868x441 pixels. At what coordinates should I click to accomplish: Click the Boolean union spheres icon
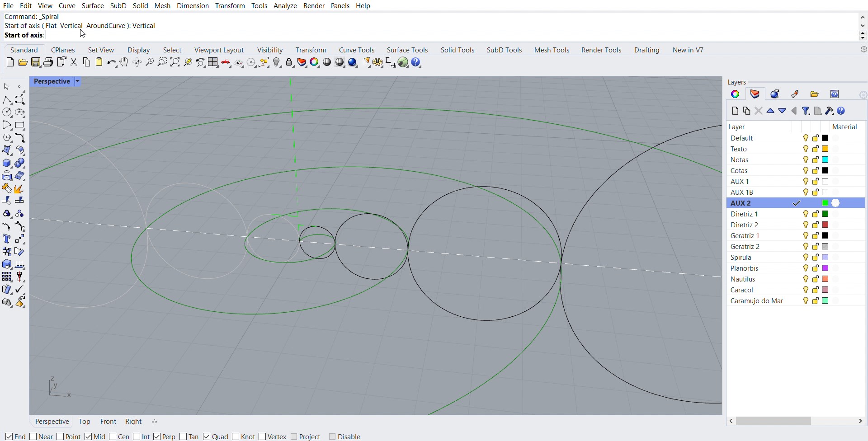(20, 163)
